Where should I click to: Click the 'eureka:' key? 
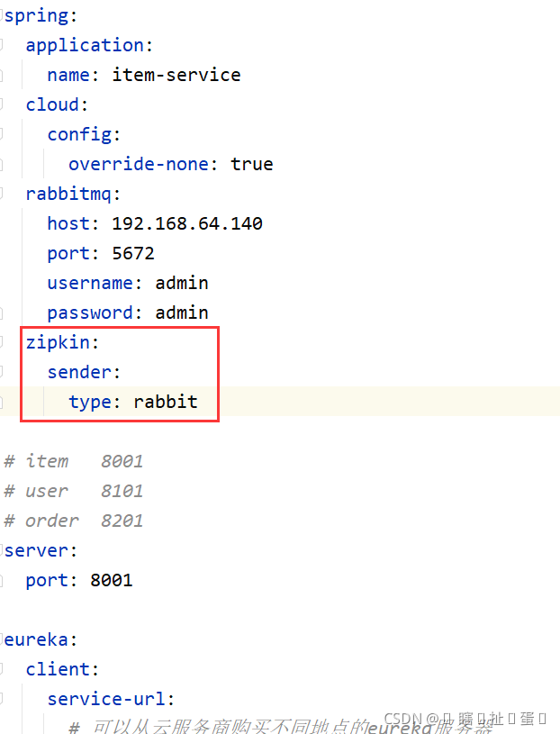41,640
